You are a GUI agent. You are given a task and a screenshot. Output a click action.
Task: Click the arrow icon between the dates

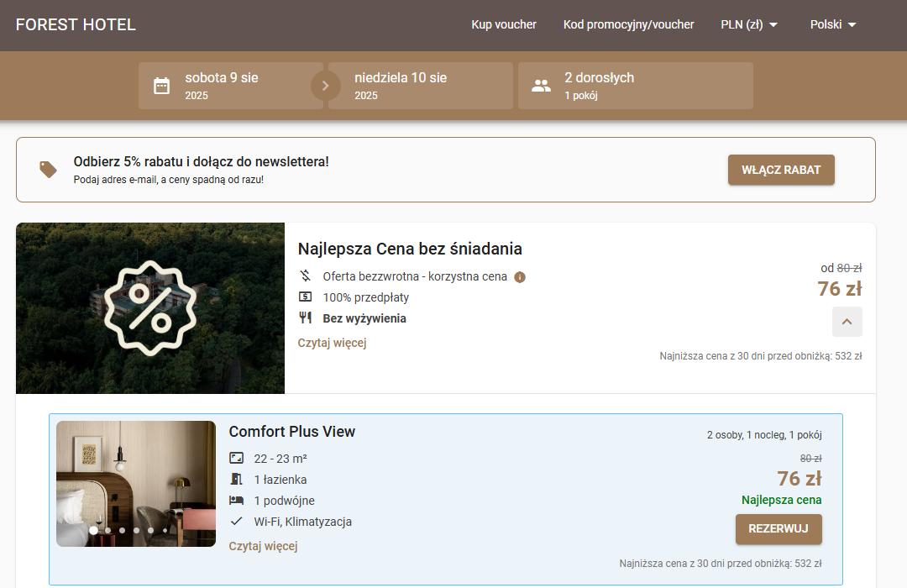[326, 86]
